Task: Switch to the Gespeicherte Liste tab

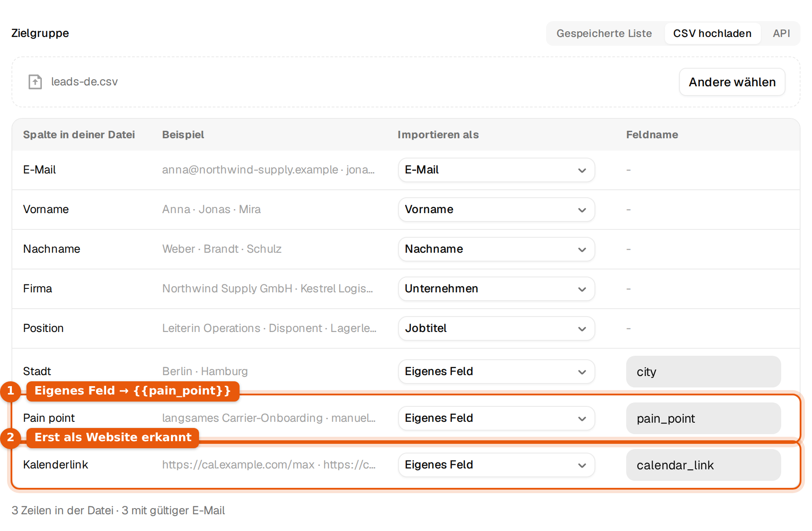Action: coord(604,33)
